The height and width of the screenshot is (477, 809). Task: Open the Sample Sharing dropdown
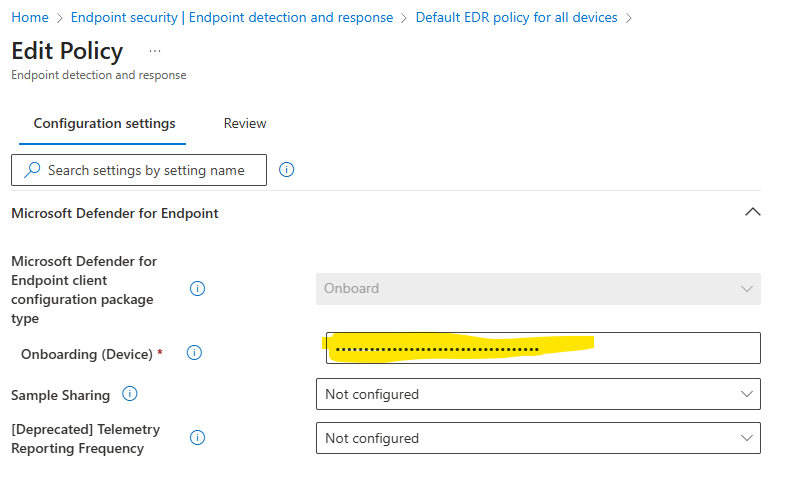(x=538, y=394)
